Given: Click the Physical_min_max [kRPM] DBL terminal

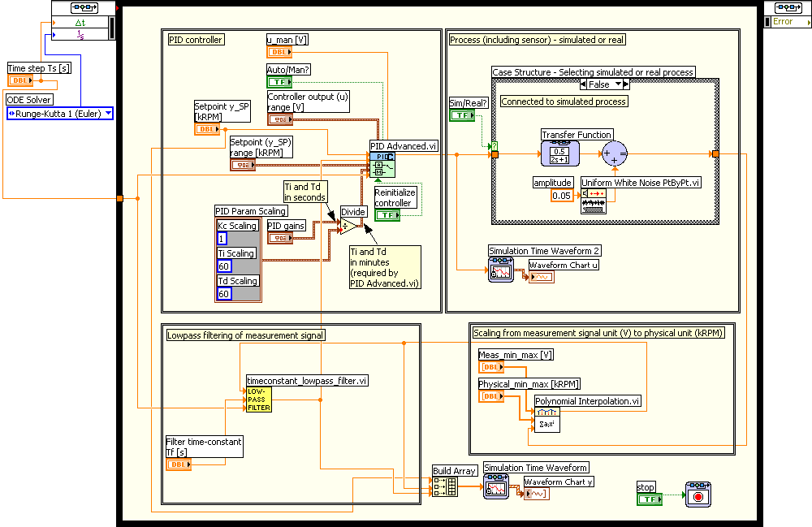Looking at the screenshot, I should click(491, 396).
